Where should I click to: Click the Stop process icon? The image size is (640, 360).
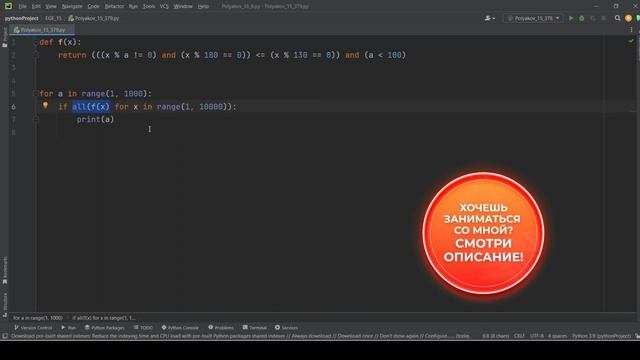[x=604, y=18]
